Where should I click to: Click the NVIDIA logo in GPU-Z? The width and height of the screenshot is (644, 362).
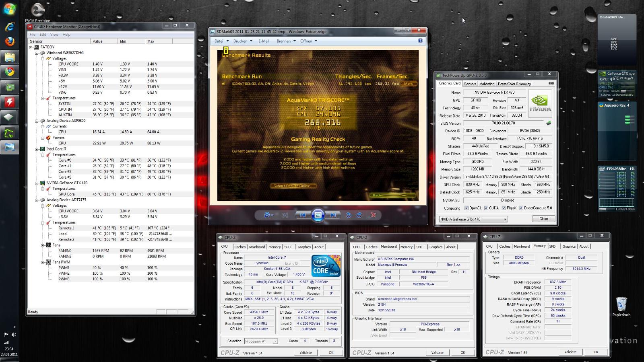coord(540,103)
